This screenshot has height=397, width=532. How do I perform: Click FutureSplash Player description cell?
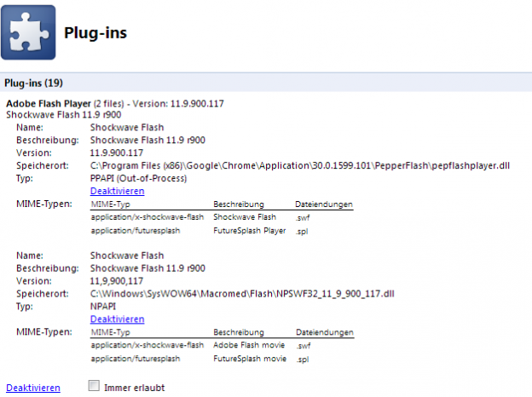click(249, 231)
